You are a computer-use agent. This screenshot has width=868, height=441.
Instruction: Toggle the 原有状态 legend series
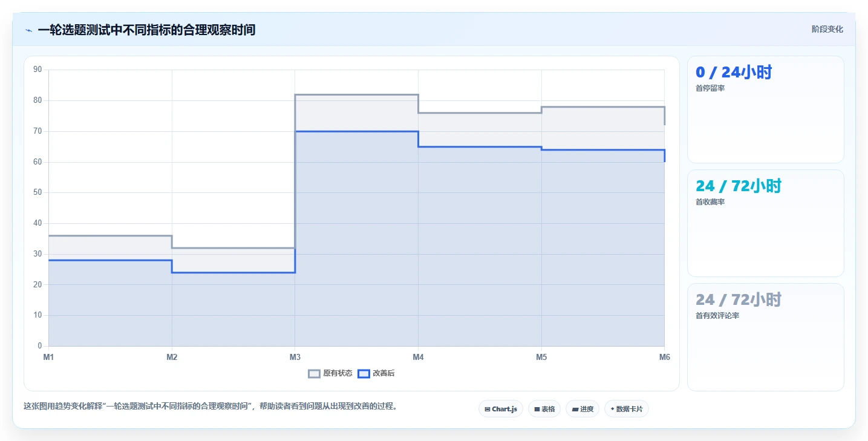coord(330,373)
